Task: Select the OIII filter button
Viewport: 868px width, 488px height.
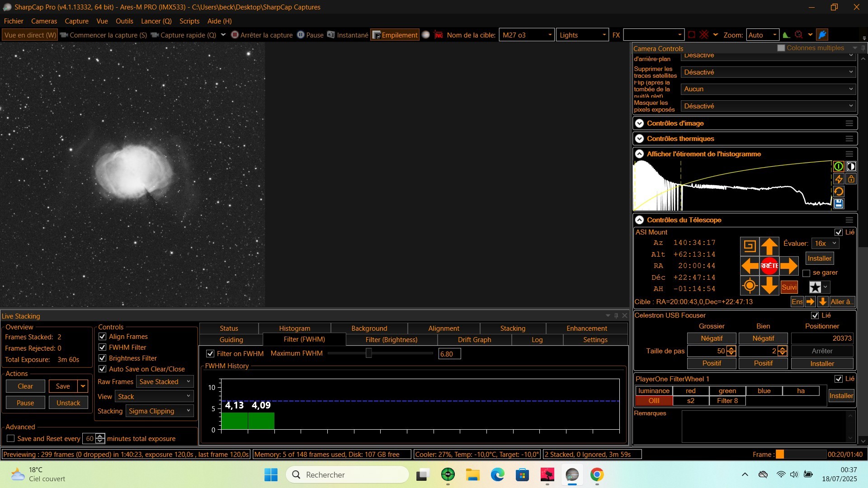Action: tap(654, 401)
